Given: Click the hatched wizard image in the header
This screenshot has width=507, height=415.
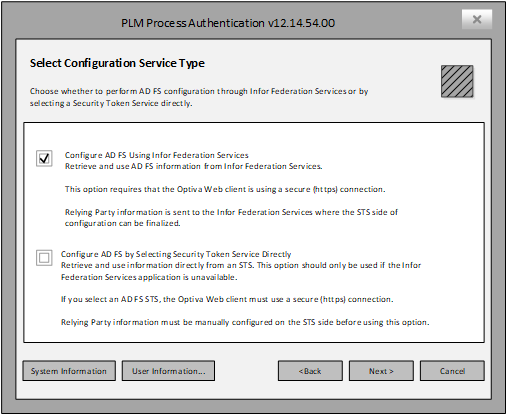Looking at the screenshot, I should point(457,81).
